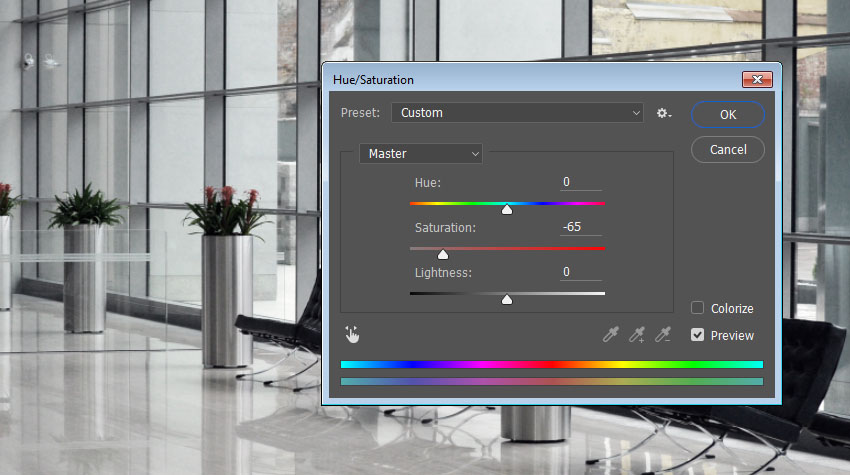The height and width of the screenshot is (475, 850).
Task: Select the Subtract from Sample eyedropper
Action: pyautogui.click(x=662, y=335)
